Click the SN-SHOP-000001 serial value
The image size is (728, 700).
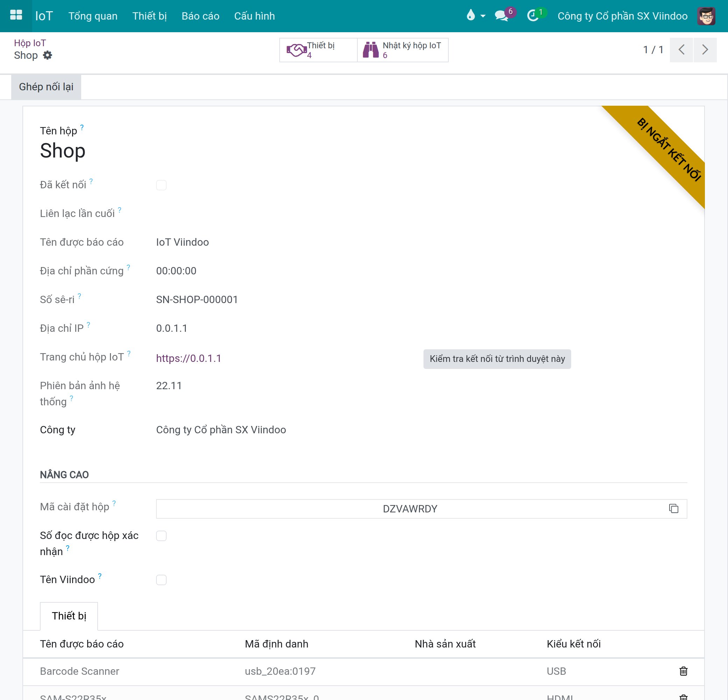[x=197, y=300]
